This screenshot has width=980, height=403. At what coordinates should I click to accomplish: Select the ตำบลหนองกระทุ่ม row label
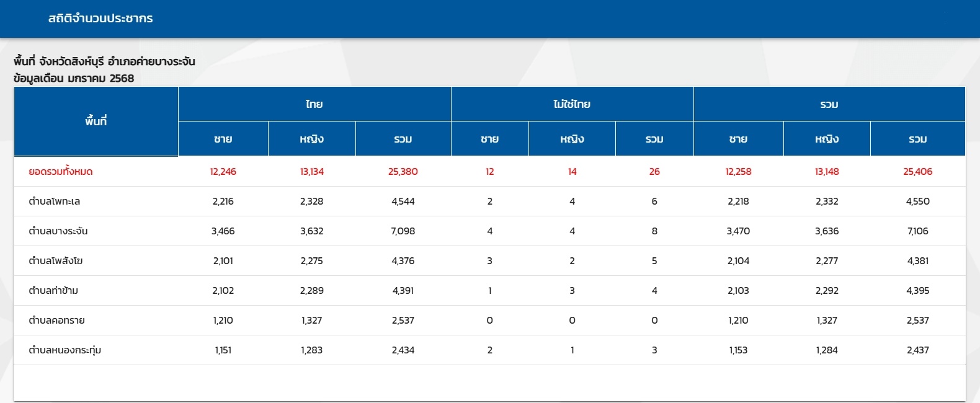[x=65, y=350]
